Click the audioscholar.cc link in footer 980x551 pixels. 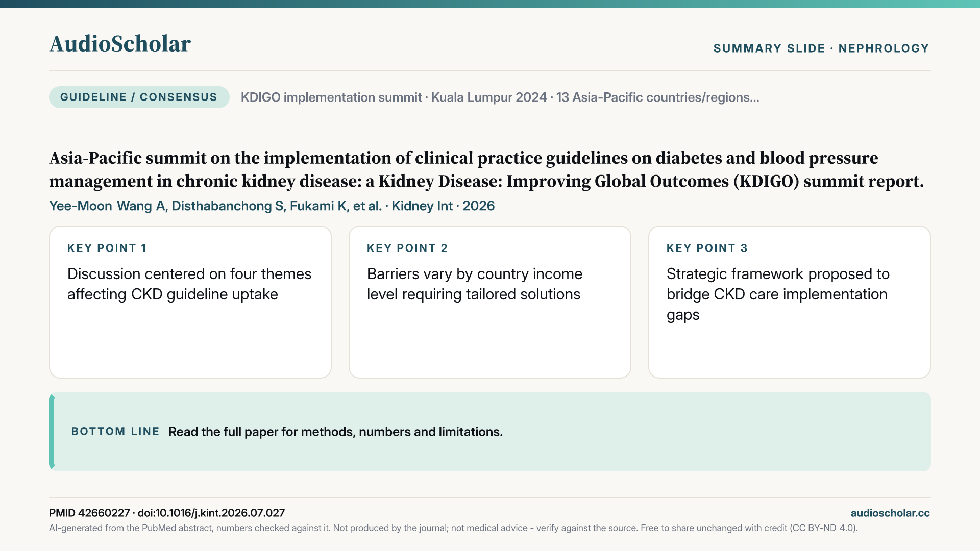click(890, 513)
